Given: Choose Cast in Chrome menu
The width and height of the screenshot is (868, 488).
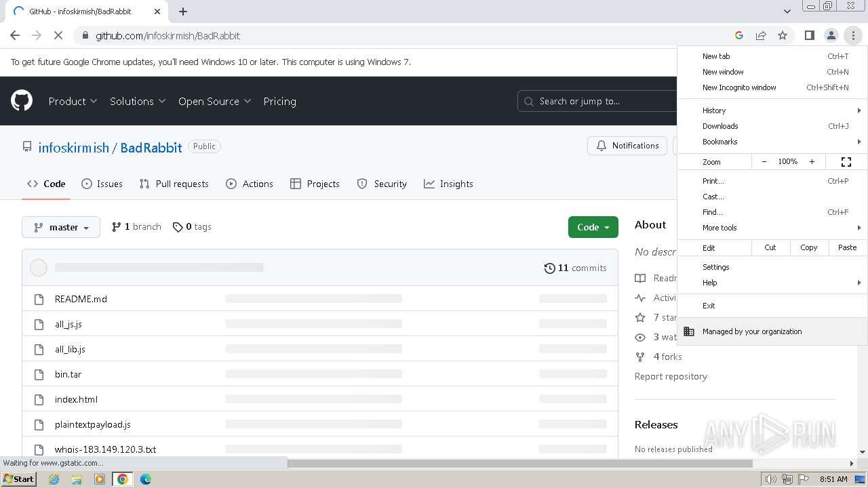Looking at the screenshot, I should click(772, 197).
